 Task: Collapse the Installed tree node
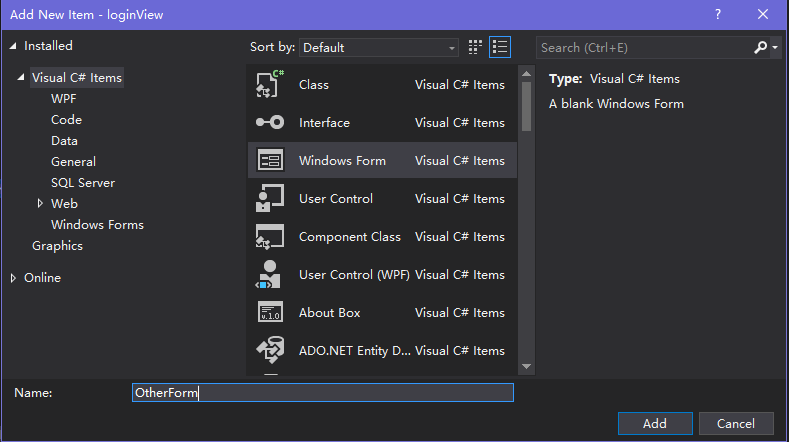coord(13,46)
